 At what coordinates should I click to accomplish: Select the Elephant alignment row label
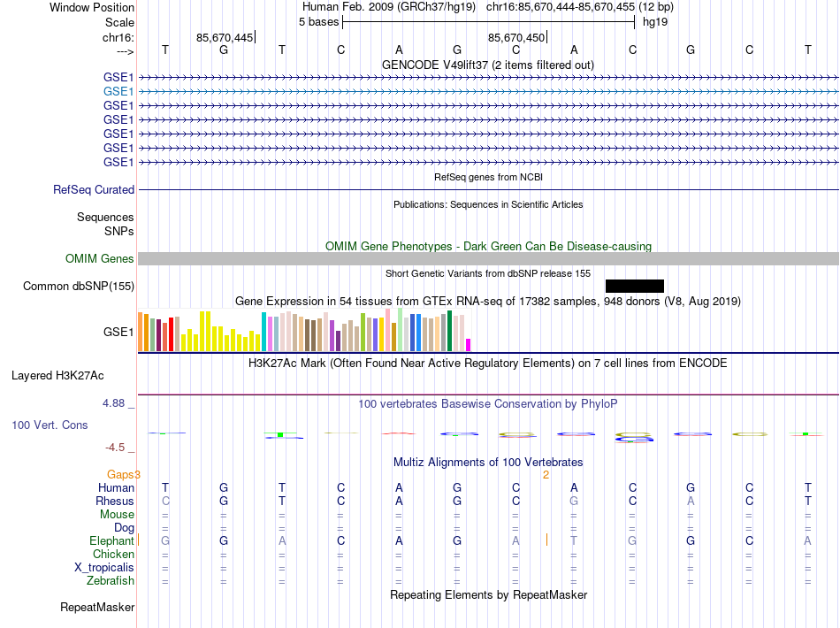click(111, 540)
